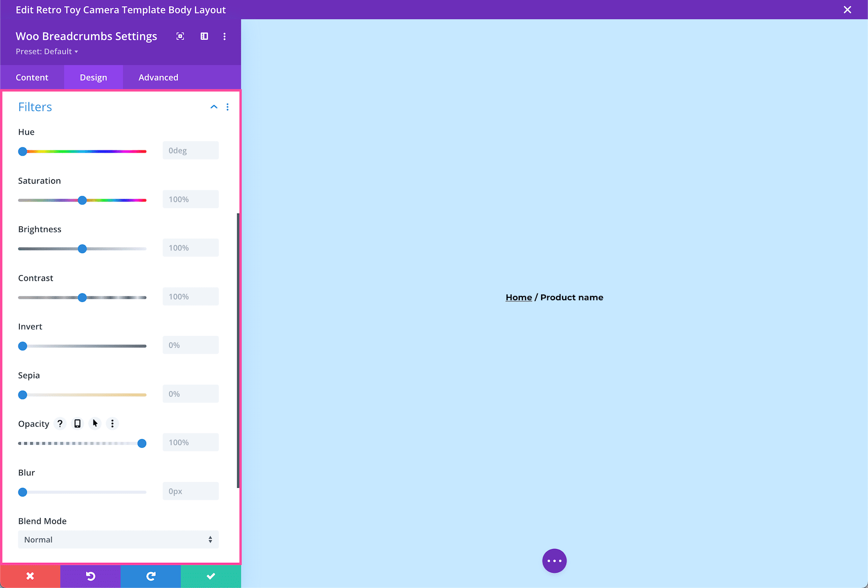
Task: Undo the last change
Action: [x=90, y=576]
